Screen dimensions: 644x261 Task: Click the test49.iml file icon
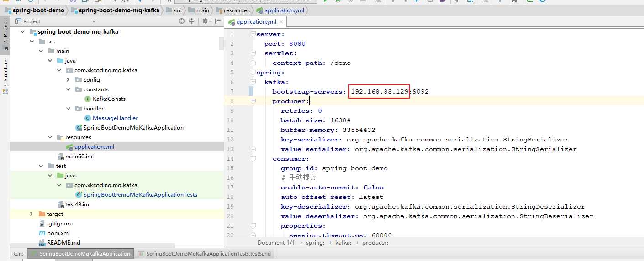coord(61,204)
